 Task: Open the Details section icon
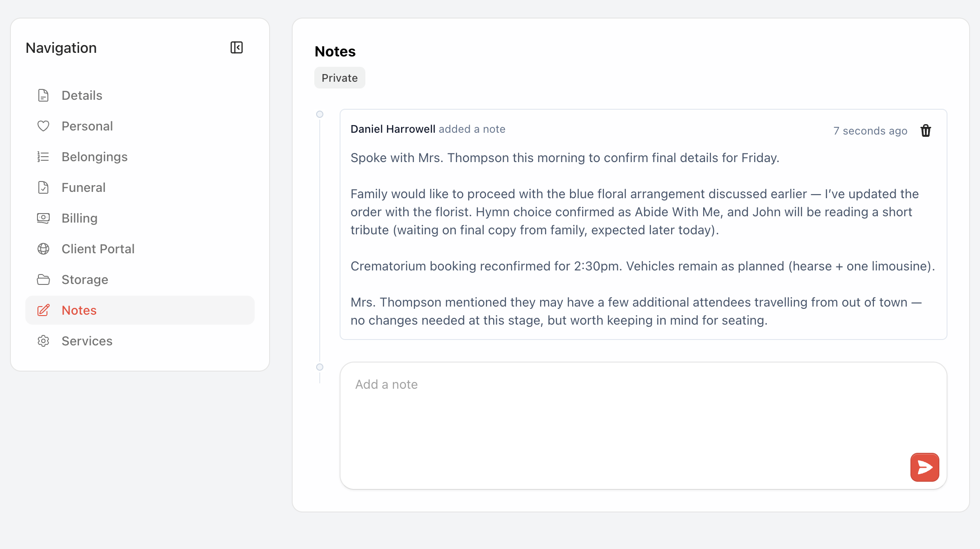(43, 95)
